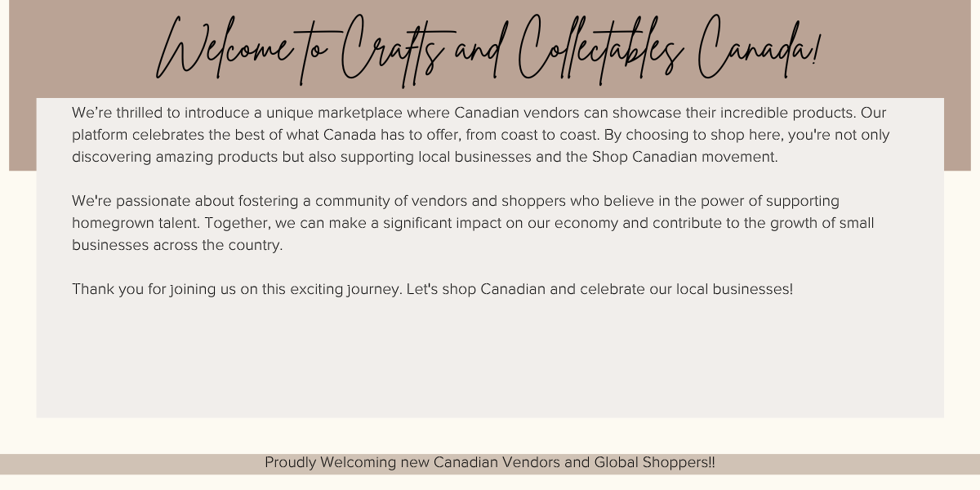
Task: Click the paragraph starting We're passionate about
Action: tap(473, 223)
